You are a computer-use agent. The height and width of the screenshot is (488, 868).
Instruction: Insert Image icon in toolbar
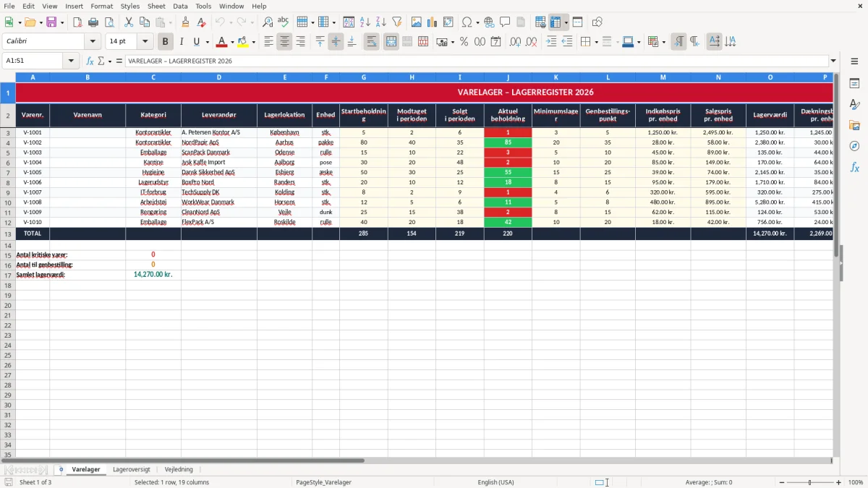[417, 22]
